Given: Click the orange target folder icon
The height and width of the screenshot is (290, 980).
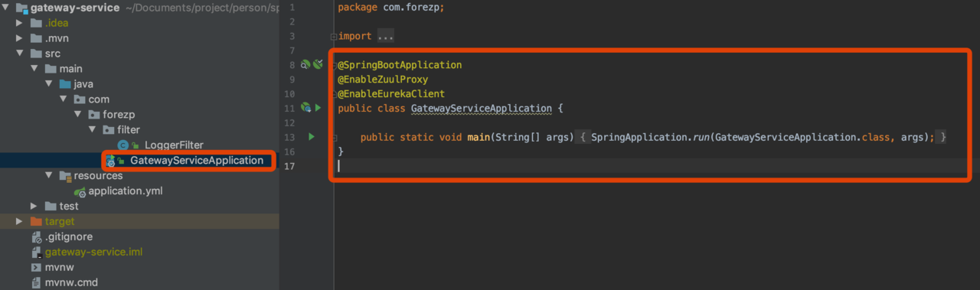Looking at the screenshot, I should [x=36, y=222].
